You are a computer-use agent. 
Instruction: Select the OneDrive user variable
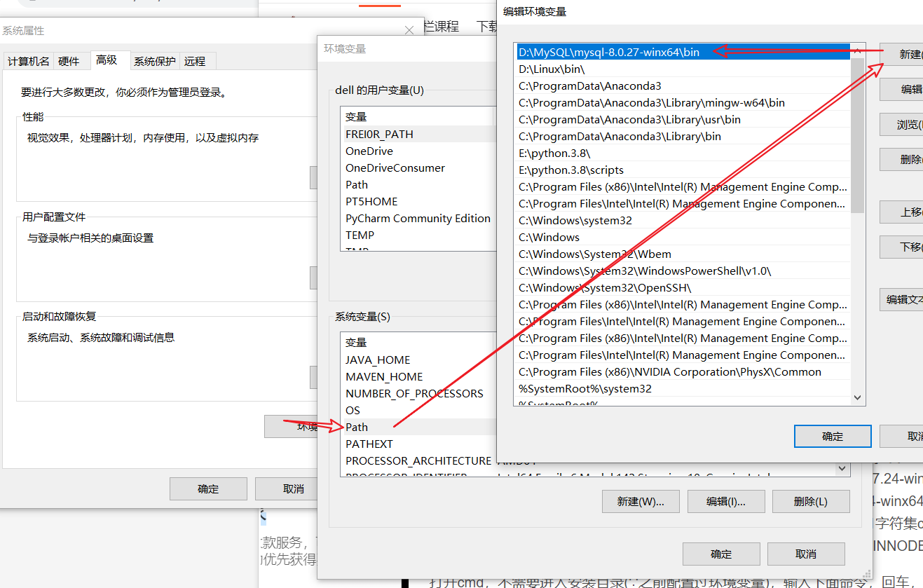(418, 151)
